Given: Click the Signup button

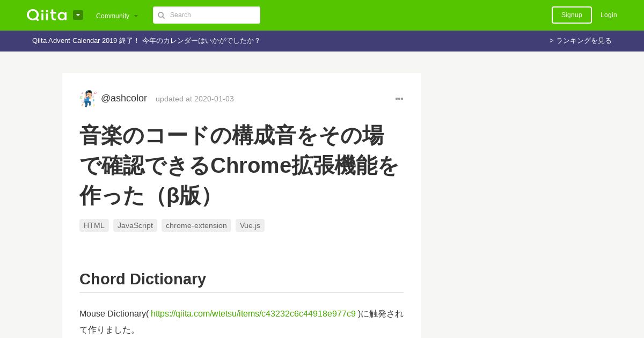Looking at the screenshot, I should pyautogui.click(x=572, y=15).
